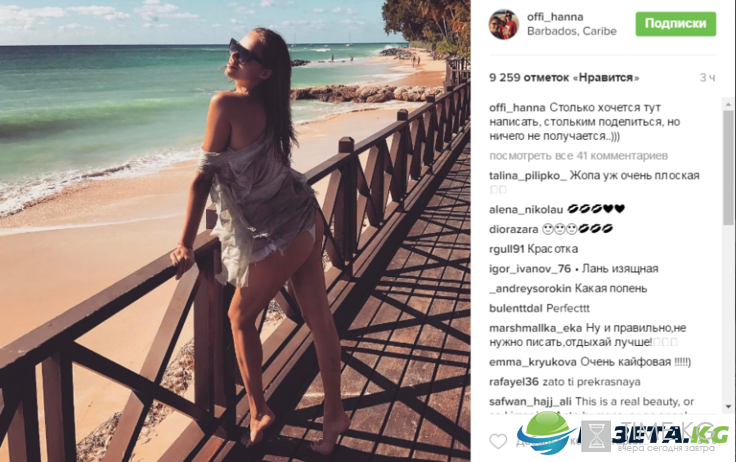The height and width of the screenshot is (462, 736).
Task: Click 9 259 отметок Нравится count
Action: pyautogui.click(x=564, y=77)
